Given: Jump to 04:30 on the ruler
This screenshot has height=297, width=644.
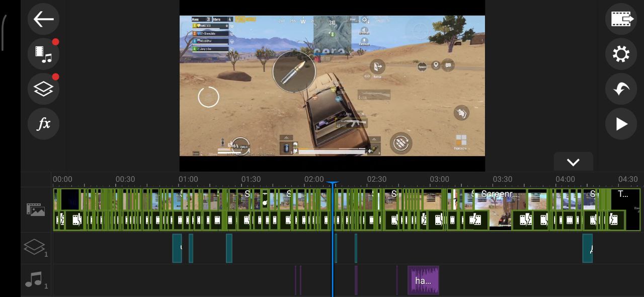Looking at the screenshot, I should (628, 179).
